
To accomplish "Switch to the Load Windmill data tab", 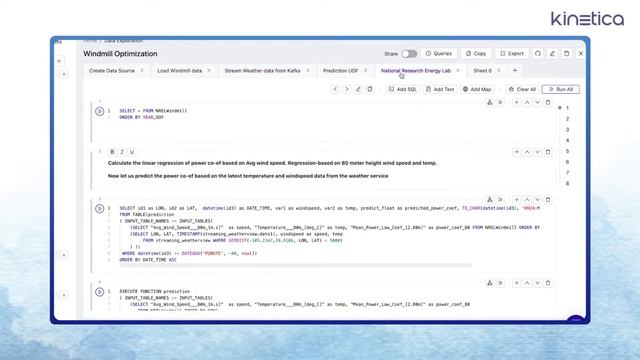I will pos(180,71).
